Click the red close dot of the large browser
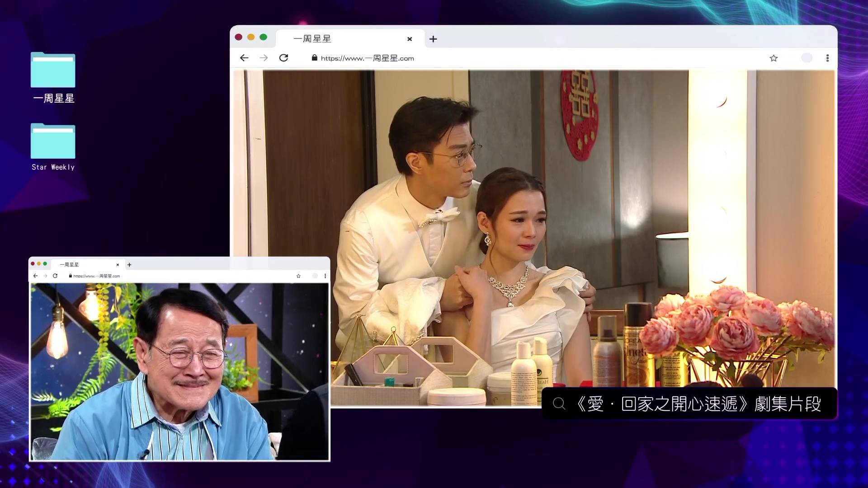The width and height of the screenshot is (868, 488). click(239, 37)
